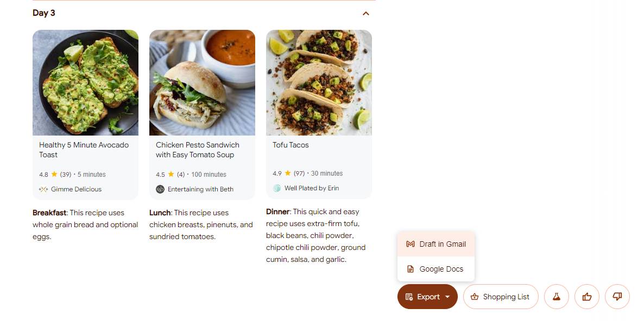644x321 pixels.
Task: Toggle the Export dropdown arrow
Action: pos(447,297)
